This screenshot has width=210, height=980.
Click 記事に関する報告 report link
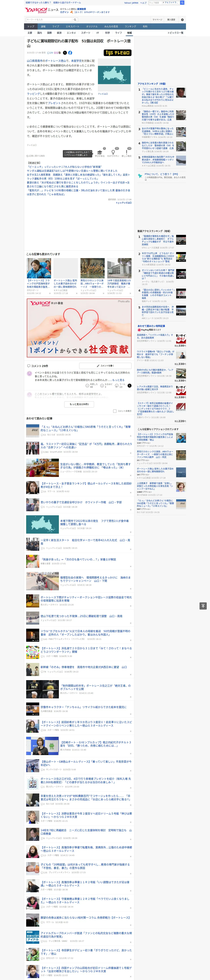point(36,156)
